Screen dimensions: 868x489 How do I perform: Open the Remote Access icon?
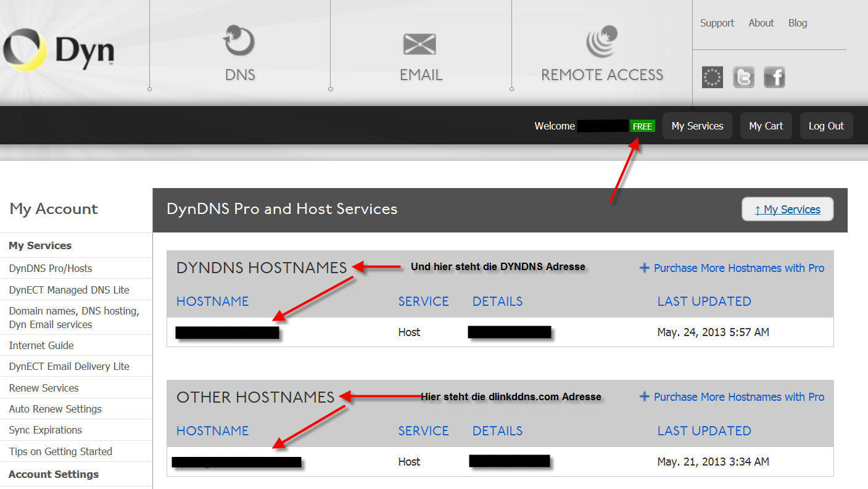601,42
